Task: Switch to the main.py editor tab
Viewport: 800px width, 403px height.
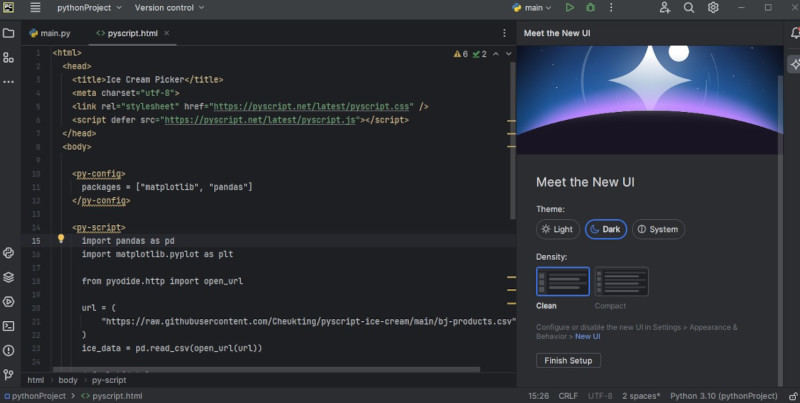Action: 50,33
